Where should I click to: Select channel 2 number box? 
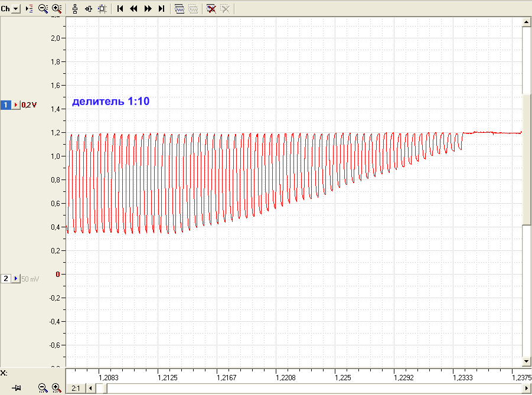click(x=5, y=279)
